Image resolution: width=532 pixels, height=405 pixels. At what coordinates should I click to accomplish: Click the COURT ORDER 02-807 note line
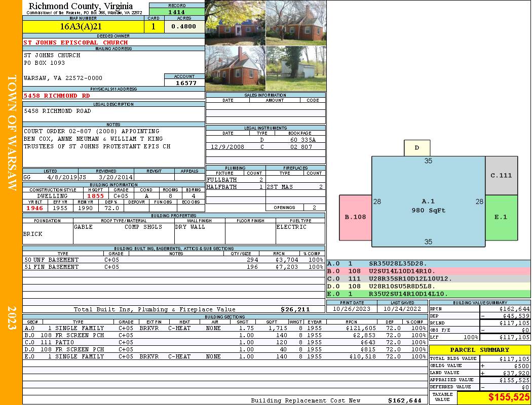(91, 131)
